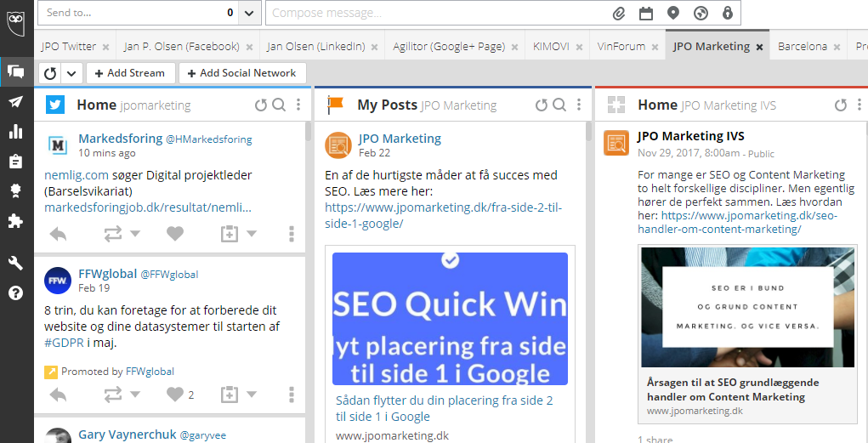Expand retweet options on the FFWglobal tweet
The image size is (868, 443).
[x=135, y=395]
